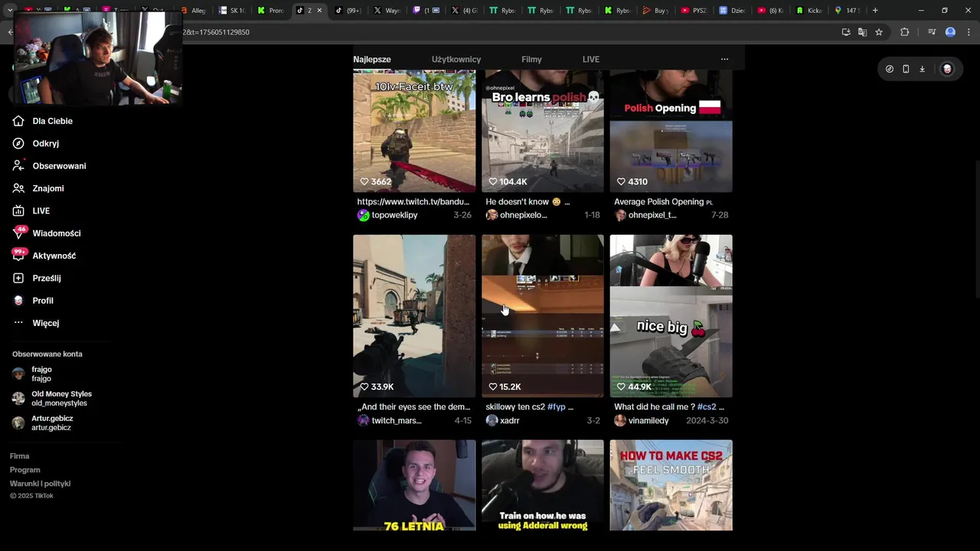The height and width of the screenshot is (551, 980).
Task: Open the Chrome profile avatar
Action: pos(950,32)
